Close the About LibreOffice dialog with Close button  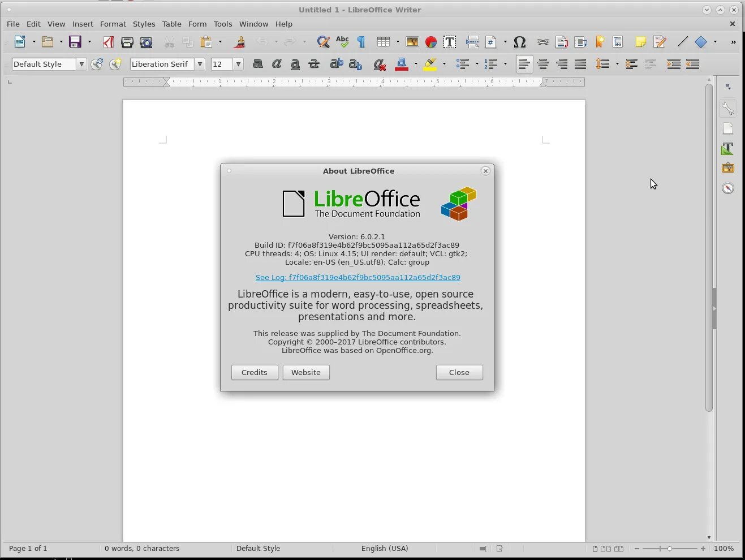click(x=459, y=372)
